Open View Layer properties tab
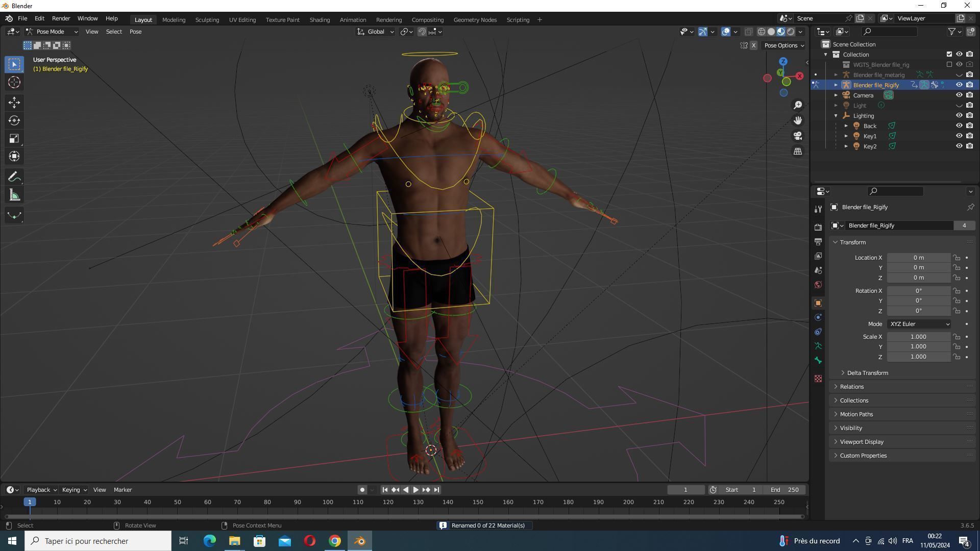 click(x=818, y=256)
